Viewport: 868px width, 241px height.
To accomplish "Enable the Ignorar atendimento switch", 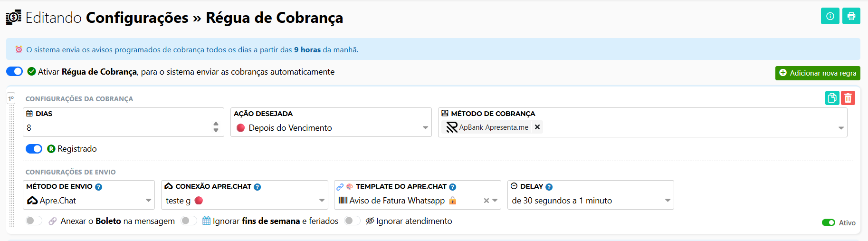I will click(352, 221).
